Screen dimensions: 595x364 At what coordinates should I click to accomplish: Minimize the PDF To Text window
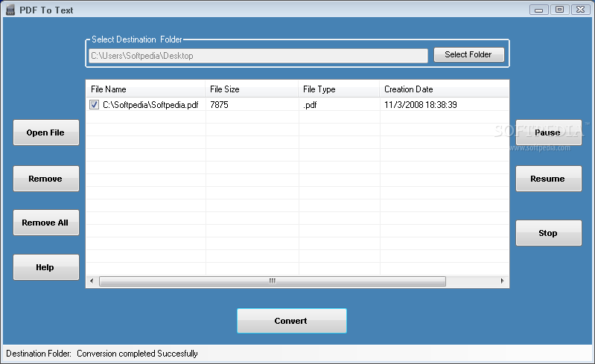pyautogui.click(x=539, y=10)
